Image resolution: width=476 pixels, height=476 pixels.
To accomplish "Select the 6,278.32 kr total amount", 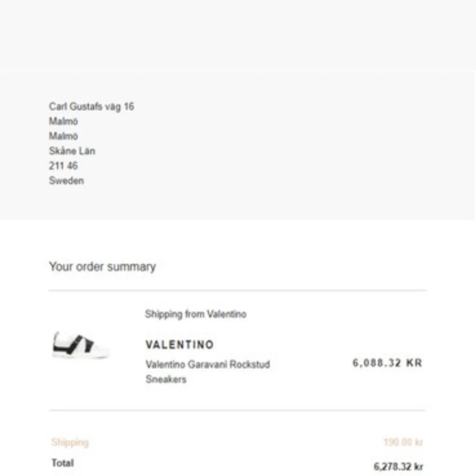I will click(398, 466).
